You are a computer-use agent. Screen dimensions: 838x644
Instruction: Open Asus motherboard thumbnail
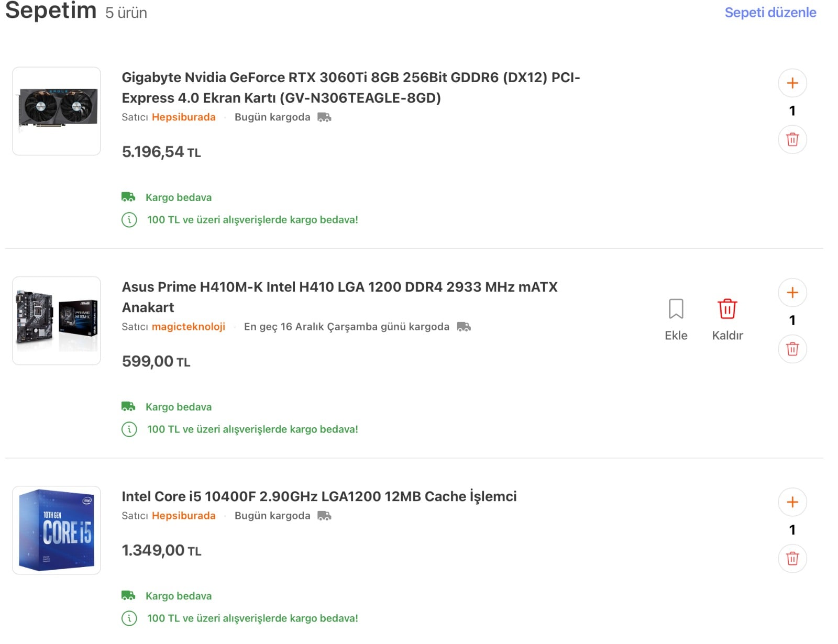pyautogui.click(x=57, y=320)
